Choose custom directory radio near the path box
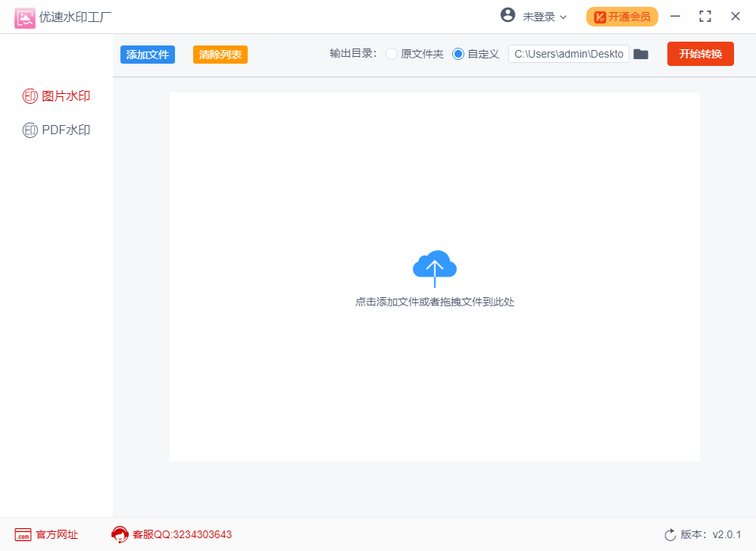756x551 pixels. tap(457, 54)
